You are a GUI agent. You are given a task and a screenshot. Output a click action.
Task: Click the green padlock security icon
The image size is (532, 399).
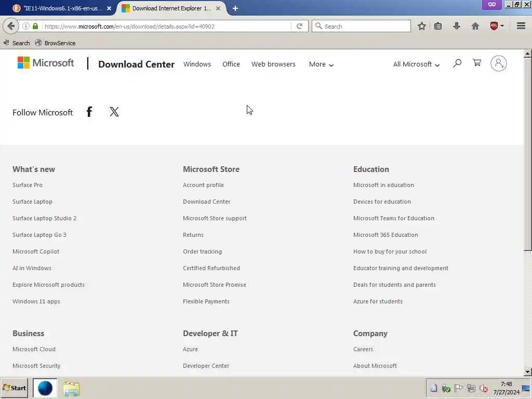point(35,26)
